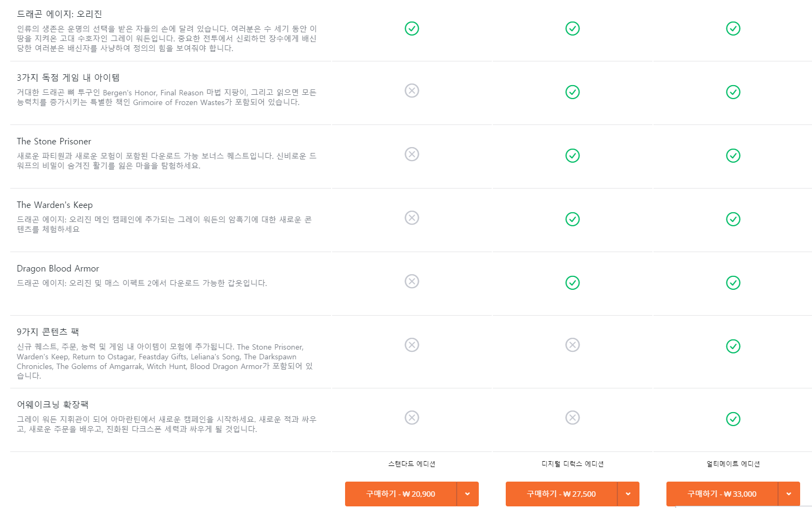Click The Stone Prisoner feature title
Screen dimensions: 812x508
(x=54, y=141)
